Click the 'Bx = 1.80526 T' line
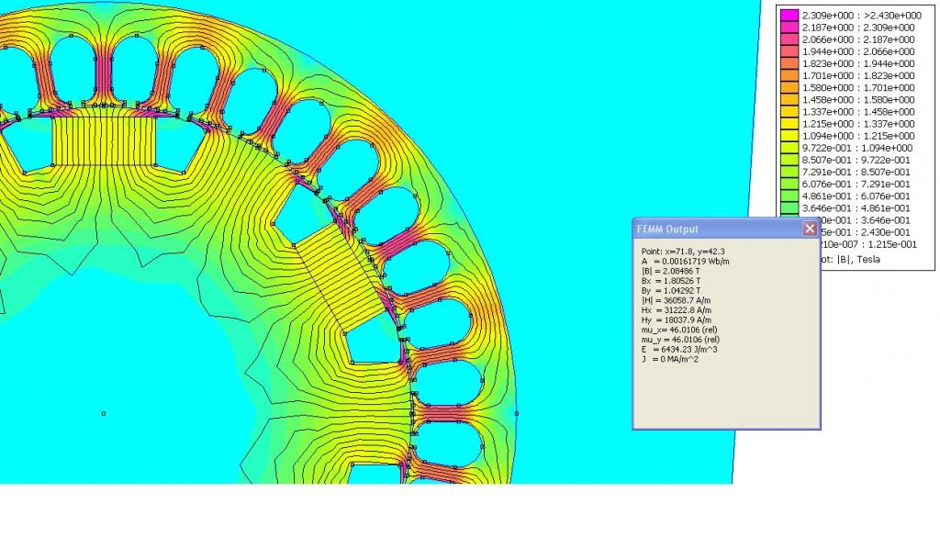The image size is (940, 560). [670, 281]
